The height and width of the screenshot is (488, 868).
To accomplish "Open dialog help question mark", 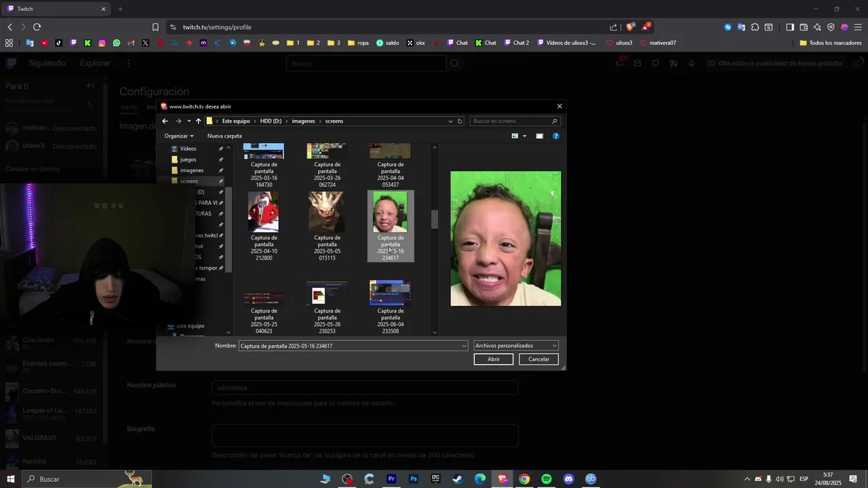I will coord(556,136).
